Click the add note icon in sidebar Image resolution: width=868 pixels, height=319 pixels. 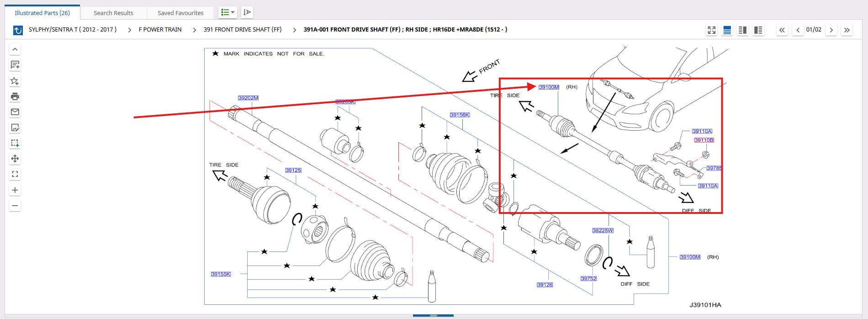click(x=15, y=65)
